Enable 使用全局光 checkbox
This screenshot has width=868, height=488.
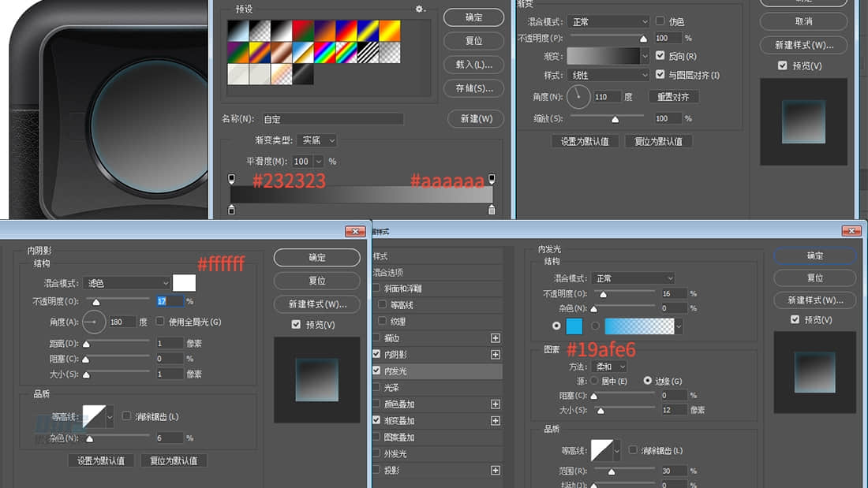pos(160,321)
